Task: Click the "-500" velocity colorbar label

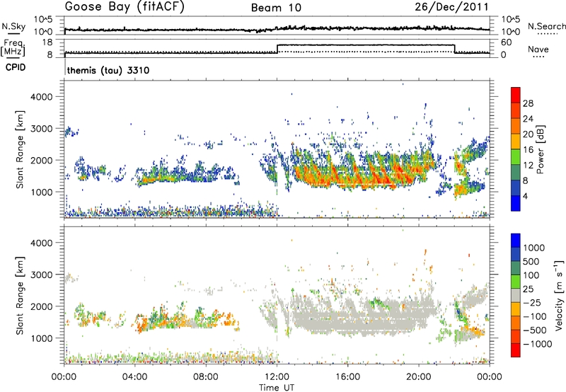Action: pyautogui.click(x=535, y=330)
